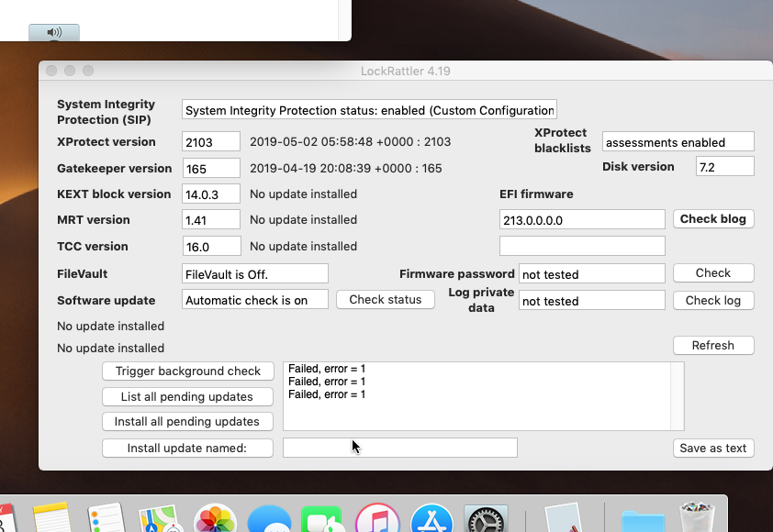Install all pending updates
773x532 pixels.
[187, 422]
